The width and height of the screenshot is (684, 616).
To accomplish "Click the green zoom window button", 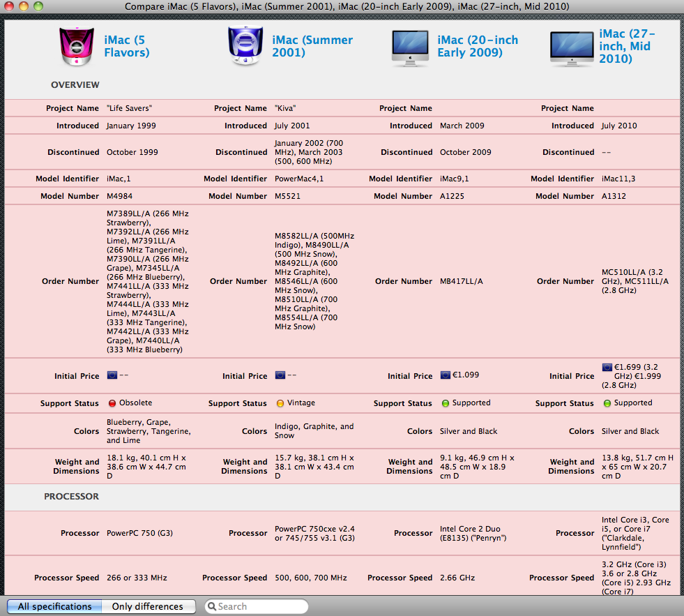I will 38,6.
